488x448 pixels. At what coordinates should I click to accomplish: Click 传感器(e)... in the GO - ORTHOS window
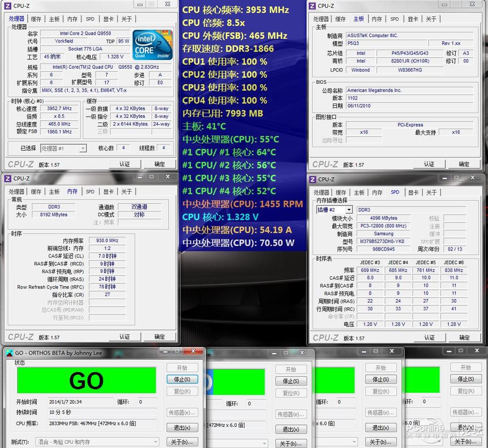tap(182, 412)
